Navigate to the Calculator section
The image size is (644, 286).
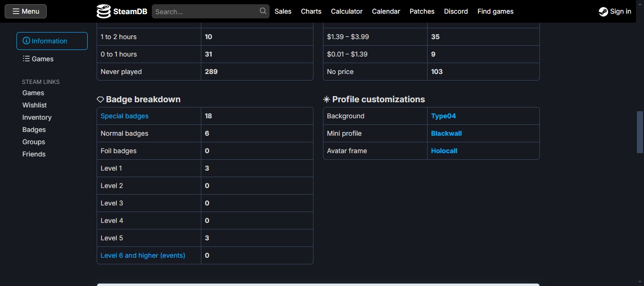tap(347, 11)
